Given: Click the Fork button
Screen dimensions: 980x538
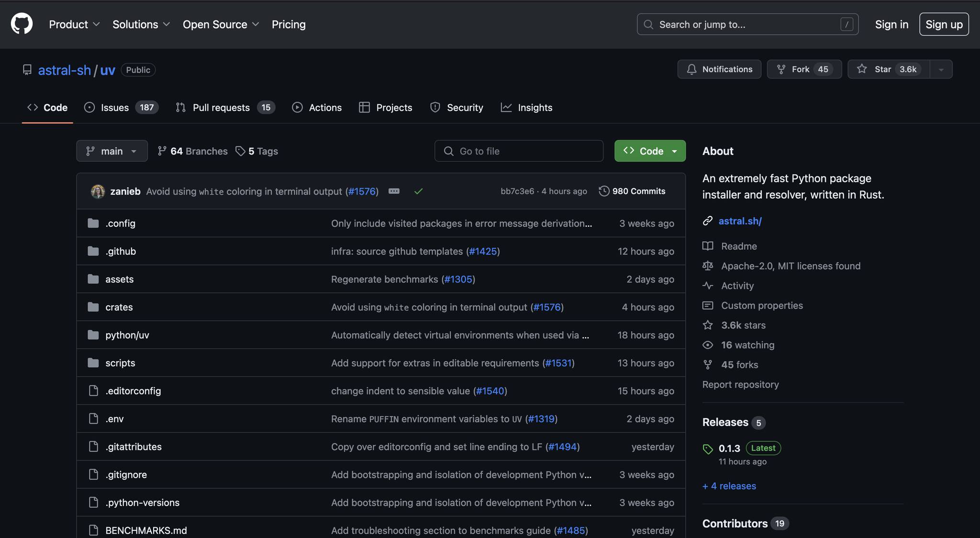Looking at the screenshot, I should [x=804, y=69].
